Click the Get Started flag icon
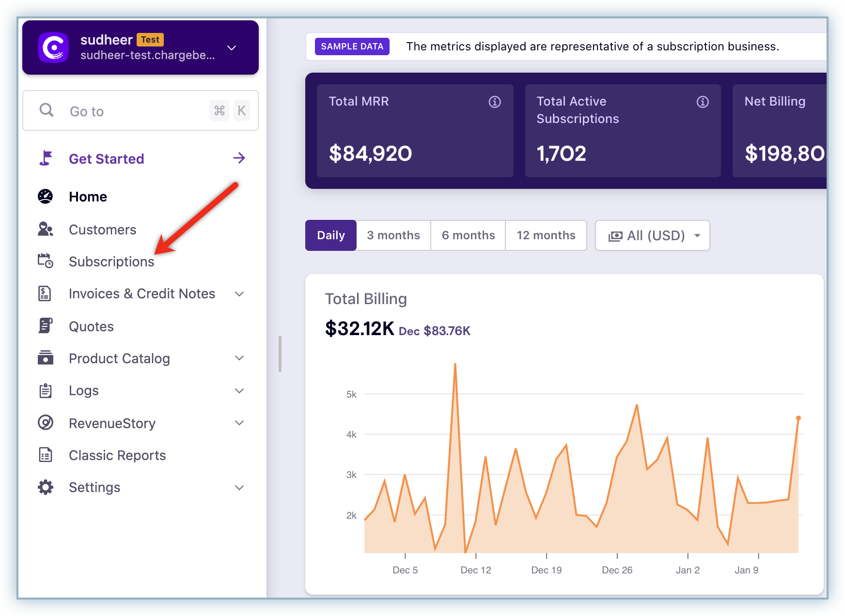This screenshot has height=616, width=845. pyautogui.click(x=46, y=158)
